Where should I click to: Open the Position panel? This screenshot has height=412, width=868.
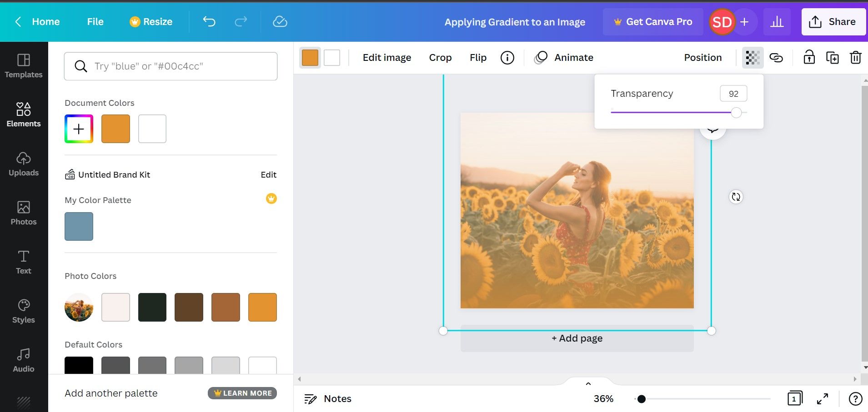coord(703,58)
